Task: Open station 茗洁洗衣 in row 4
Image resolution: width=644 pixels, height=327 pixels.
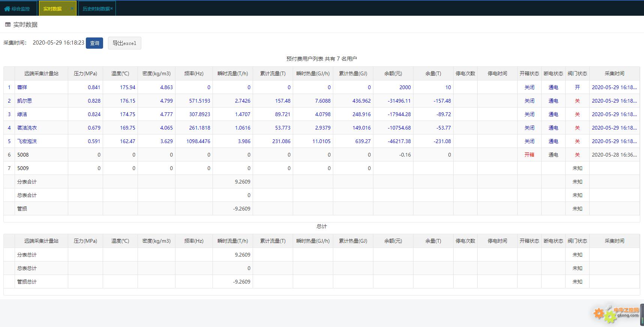Action: 27,128
